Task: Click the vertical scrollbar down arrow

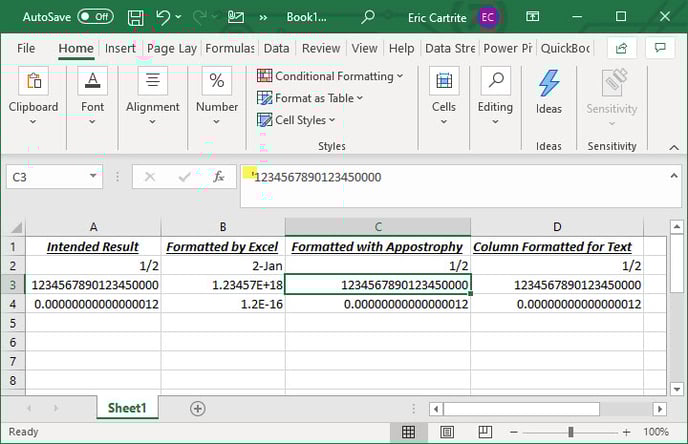Action: coord(677,389)
